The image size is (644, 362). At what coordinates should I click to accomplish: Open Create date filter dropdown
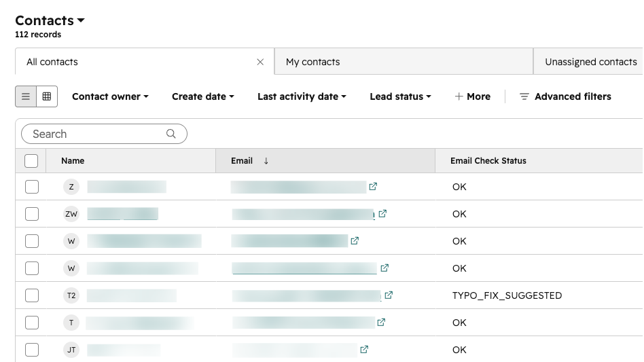[x=203, y=96]
